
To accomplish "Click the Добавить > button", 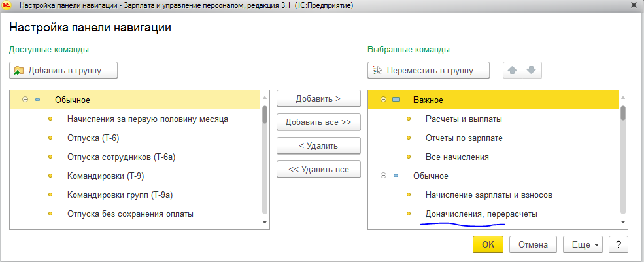I will pyautogui.click(x=318, y=99).
